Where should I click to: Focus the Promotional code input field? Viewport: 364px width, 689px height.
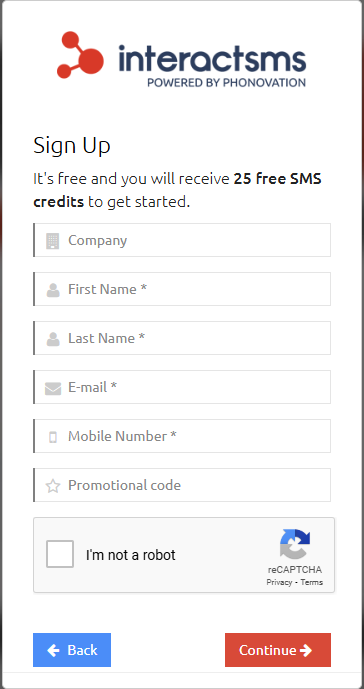tap(182, 485)
